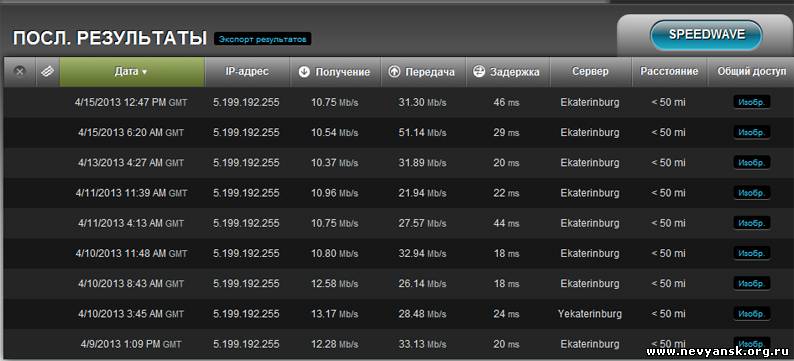Click latency value 44 ms
Screen dimensions: 794x361
(506, 223)
